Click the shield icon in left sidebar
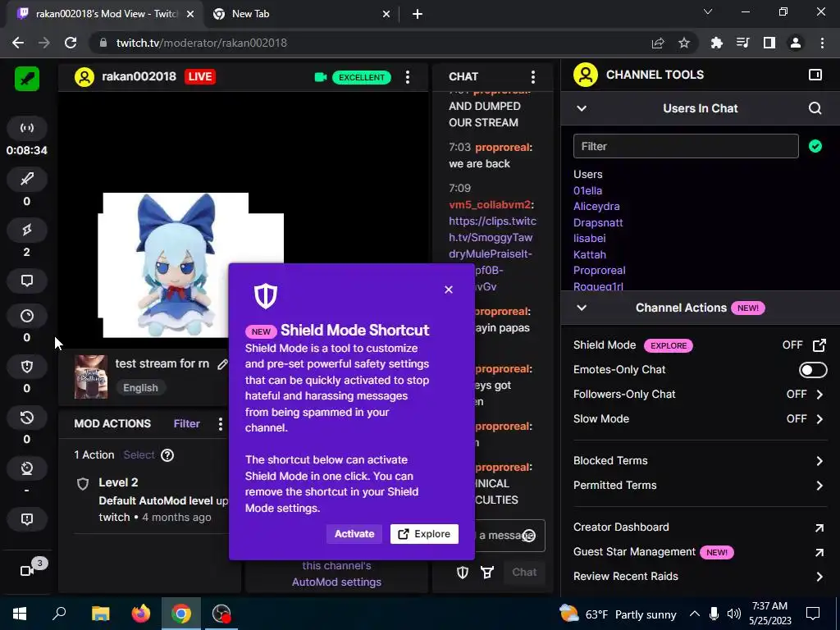This screenshot has height=630, width=840. coord(27,367)
